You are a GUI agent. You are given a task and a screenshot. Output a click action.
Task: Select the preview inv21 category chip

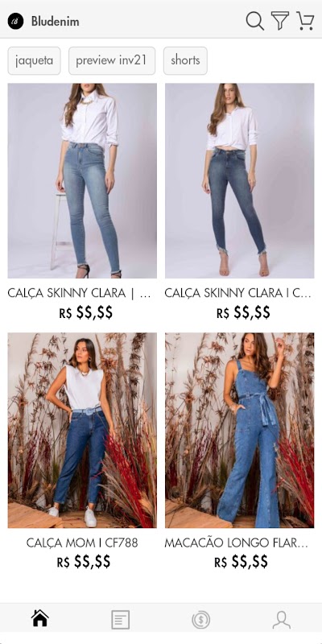click(x=112, y=61)
